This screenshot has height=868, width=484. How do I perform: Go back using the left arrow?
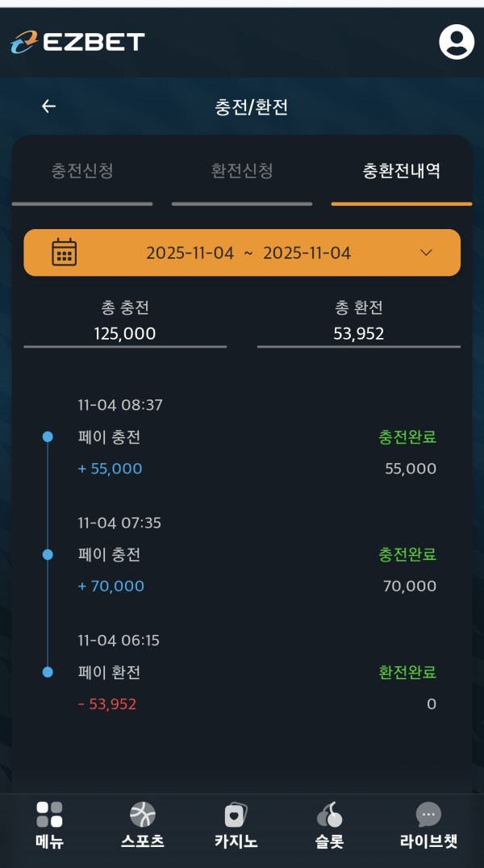tap(49, 106)
